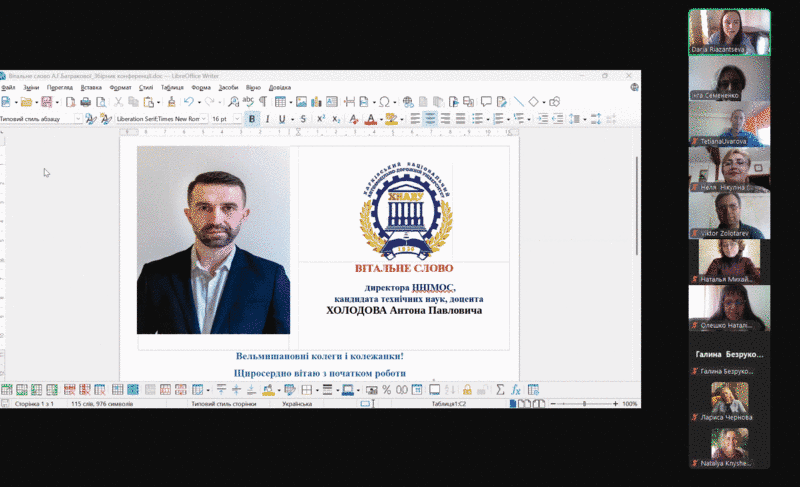The height and width of the screenshot is (487, 800).
Task: Click the Insert Line tool icon
Action: pos(518,102)
